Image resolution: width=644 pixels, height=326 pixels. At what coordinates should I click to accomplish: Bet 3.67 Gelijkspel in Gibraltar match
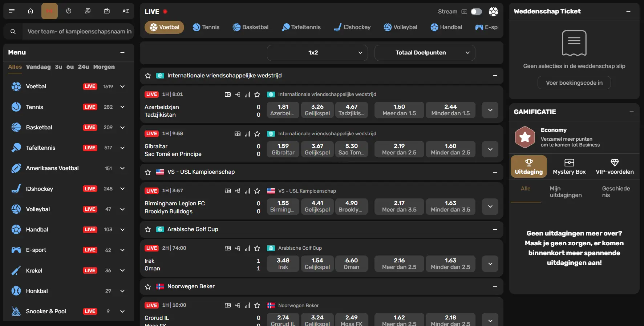[x=317, y=149]
